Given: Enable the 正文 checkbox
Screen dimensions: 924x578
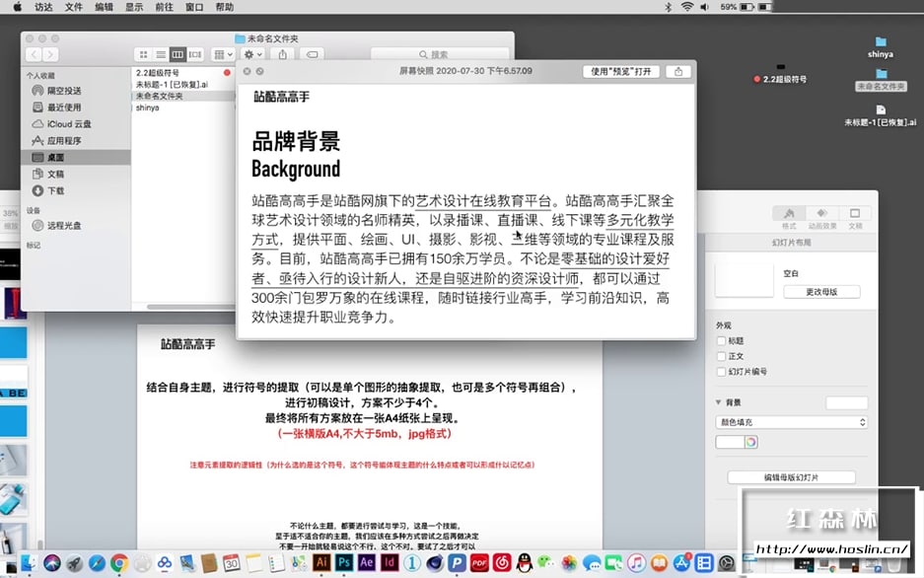Looking at the screenshot, I should pos(721,356).
